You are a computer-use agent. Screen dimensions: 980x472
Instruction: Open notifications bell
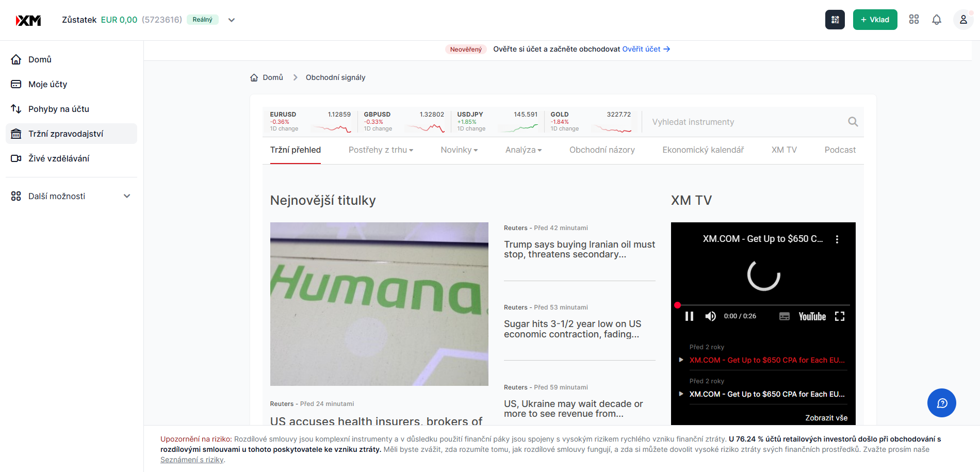[x=937, y=20]
